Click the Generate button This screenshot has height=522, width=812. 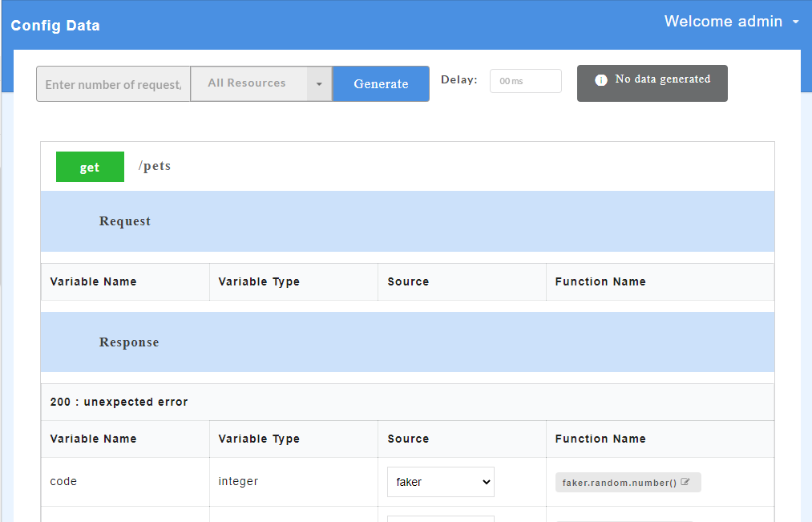point(381,83)
